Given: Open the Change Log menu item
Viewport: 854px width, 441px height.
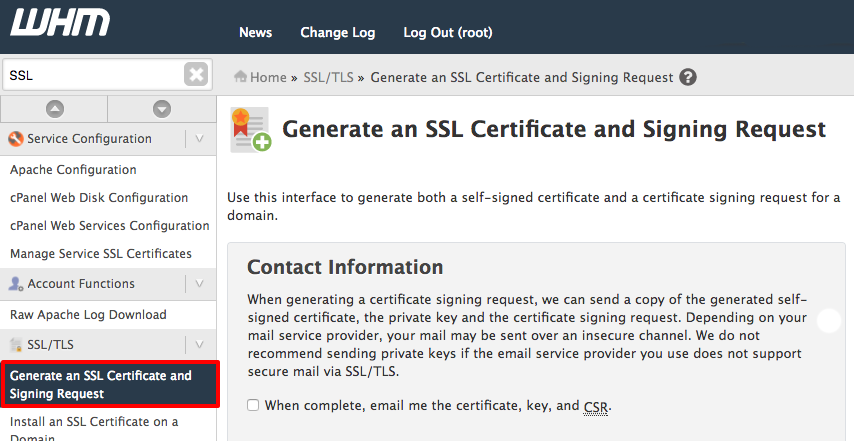Looking at the screenshot, I should (x=337, y=32).
